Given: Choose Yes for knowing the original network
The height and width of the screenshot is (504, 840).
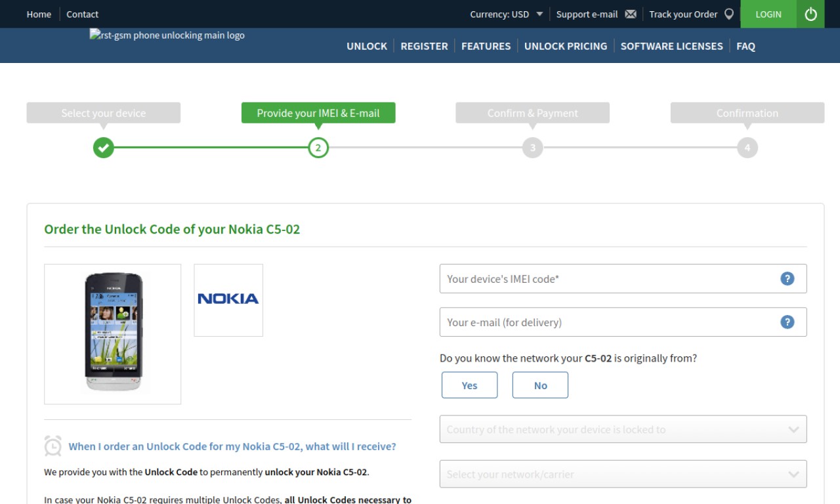Looking at the screenshot, I should point(470,385).
